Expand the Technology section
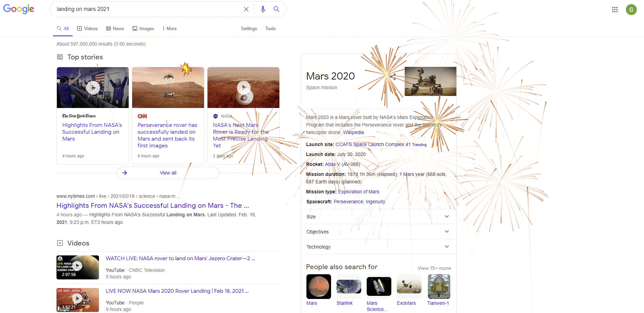The height and width of the screenshot is (313, 644). 379,247
